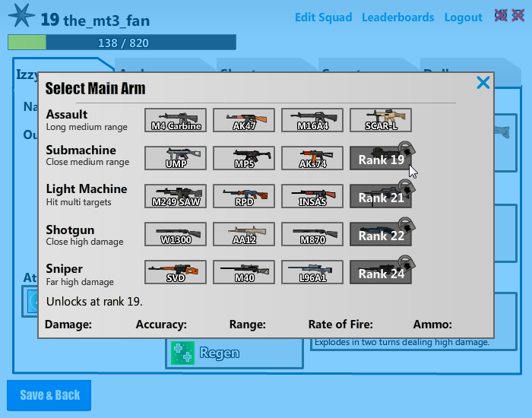Choose the M40 sniper rifle
532x418 pixels.
click(244, 272)
